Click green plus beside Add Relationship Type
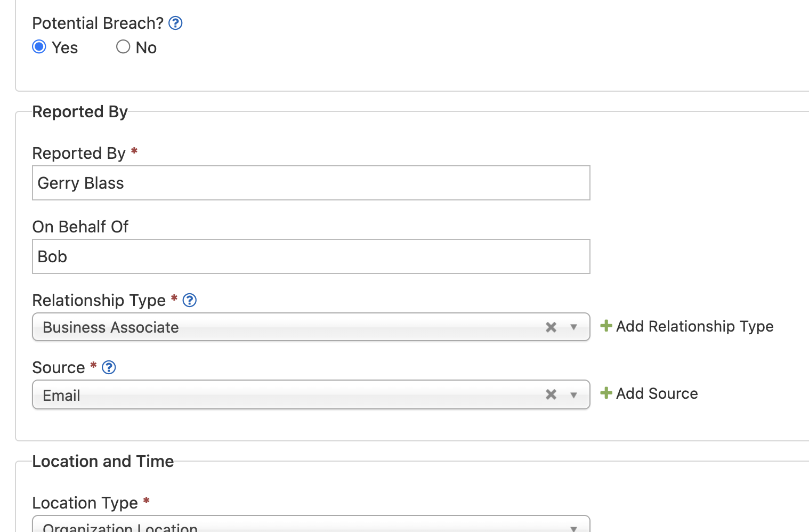This screenshot has width=809, height=532. click(x=606, y=325)
